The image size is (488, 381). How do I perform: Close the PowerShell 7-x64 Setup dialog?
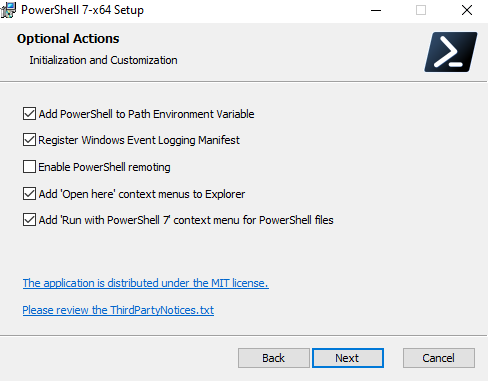(467, 10)
